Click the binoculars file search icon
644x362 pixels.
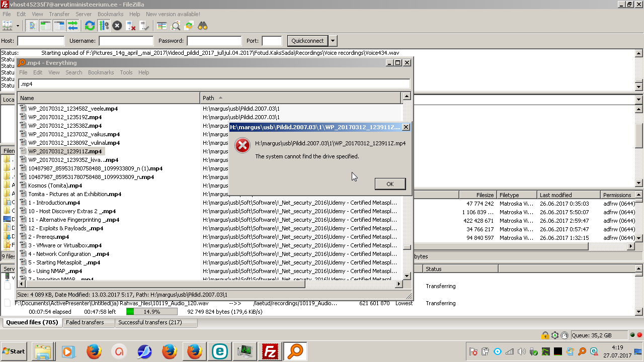pos(202,26)
